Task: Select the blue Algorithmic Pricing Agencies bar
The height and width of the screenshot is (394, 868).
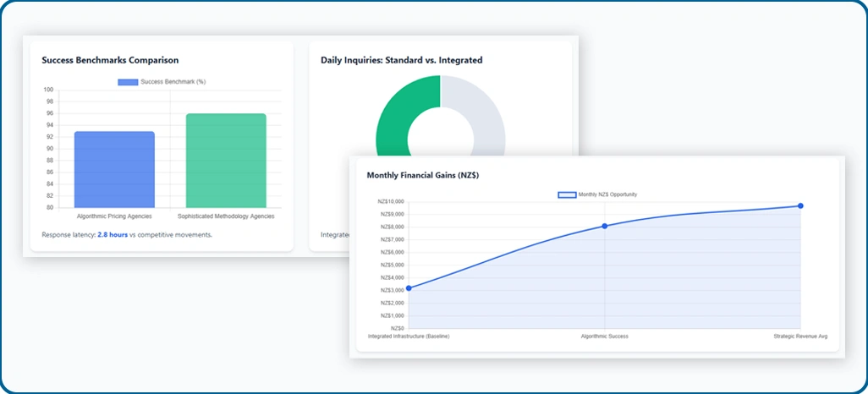Action: pyautogui.click(x=114, y=169)
